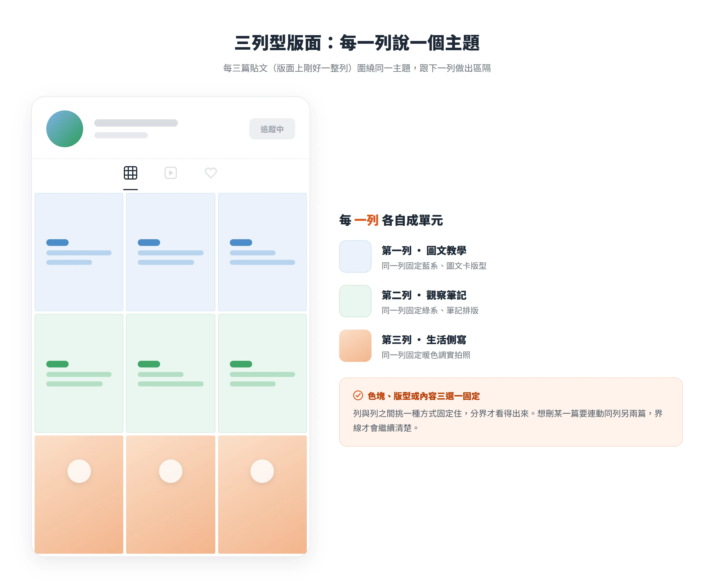Click the label 第三列・生活側寫
Screen dimensions: 714x588
point(424,340)
